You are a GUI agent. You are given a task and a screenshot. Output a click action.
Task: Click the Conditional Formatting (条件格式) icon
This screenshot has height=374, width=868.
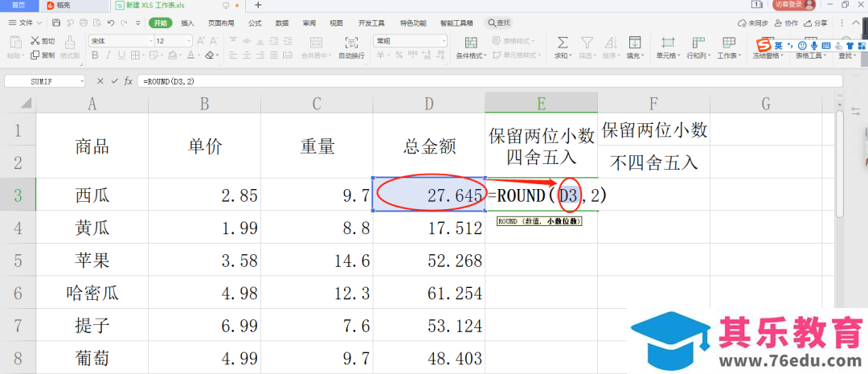point(471,43)
